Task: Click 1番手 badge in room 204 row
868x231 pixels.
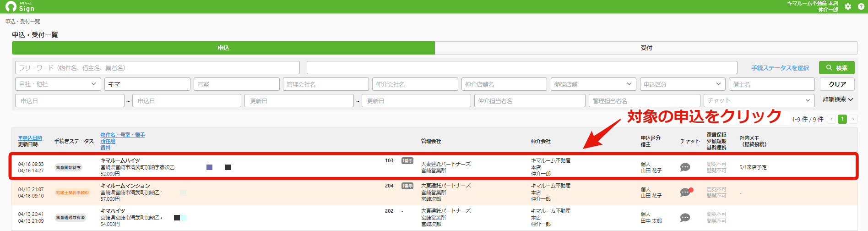Action: 407,186
